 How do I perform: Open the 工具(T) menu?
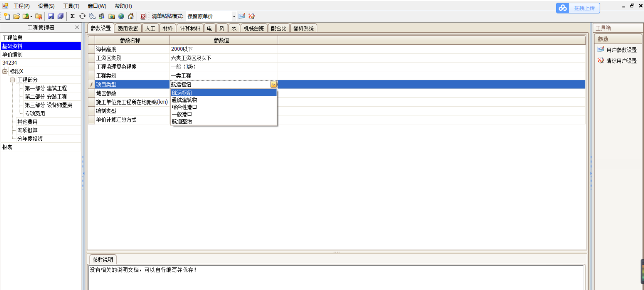pyautogui.click(x=71, y=6)
